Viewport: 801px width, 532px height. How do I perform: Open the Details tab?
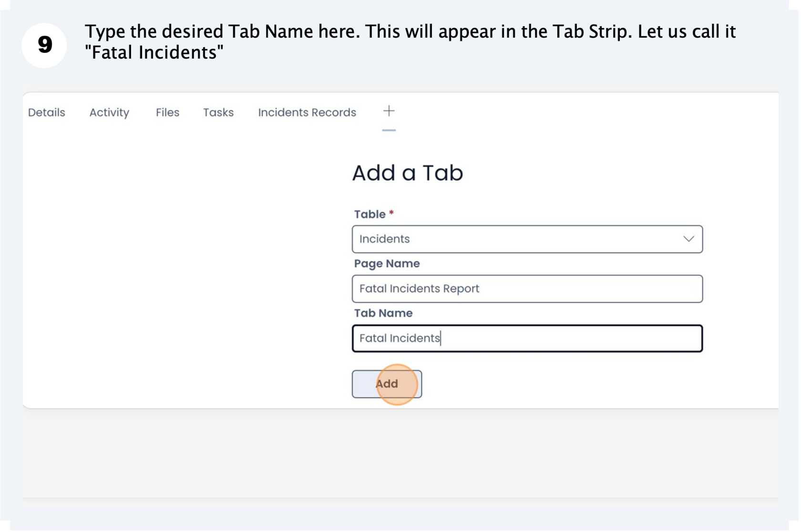(46, 113)
